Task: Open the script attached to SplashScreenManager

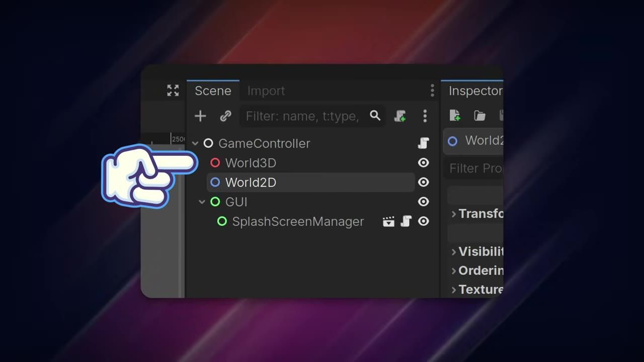Action: pos(406,222)
